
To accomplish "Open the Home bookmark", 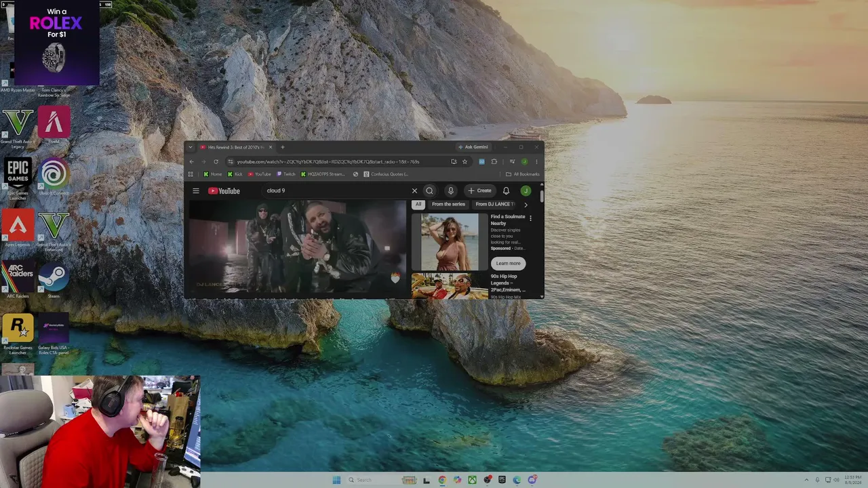I will (212, 174).
